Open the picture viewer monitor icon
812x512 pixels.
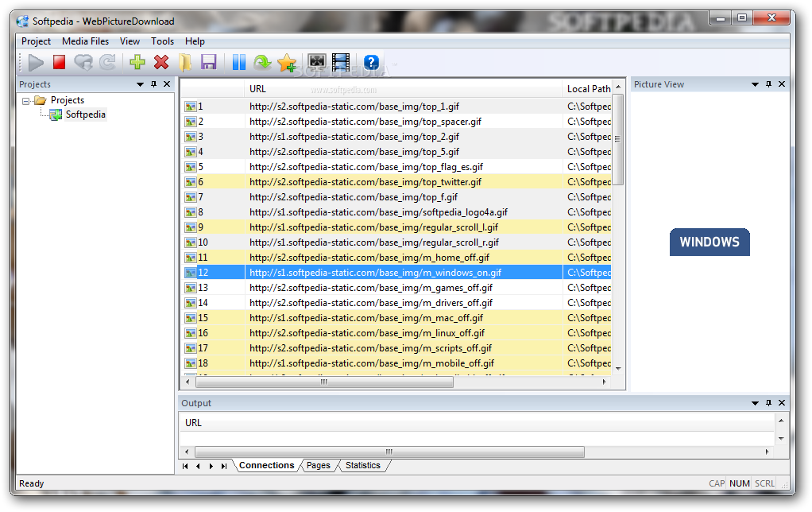[x=316, y=63]
